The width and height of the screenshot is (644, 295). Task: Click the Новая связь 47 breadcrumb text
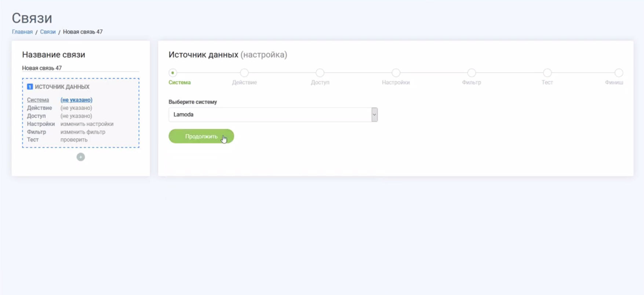(x=83, y=32)
